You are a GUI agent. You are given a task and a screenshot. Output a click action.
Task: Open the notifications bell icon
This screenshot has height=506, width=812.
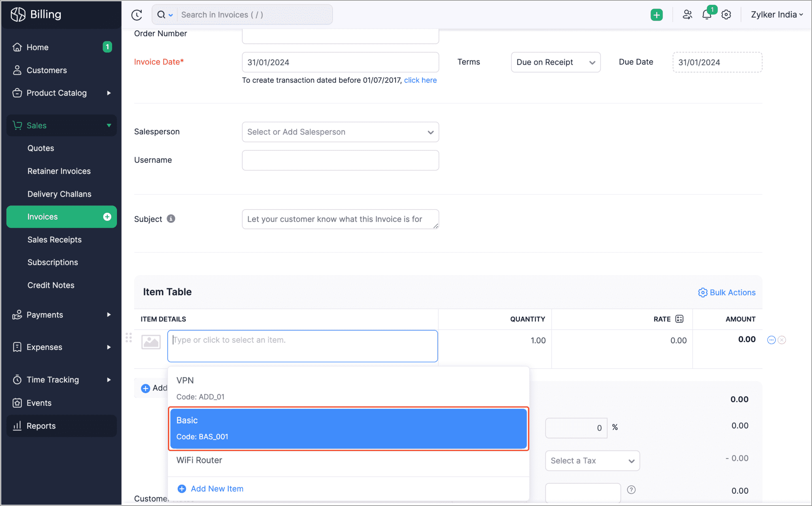pyautogui.click(x=706, y=15)
